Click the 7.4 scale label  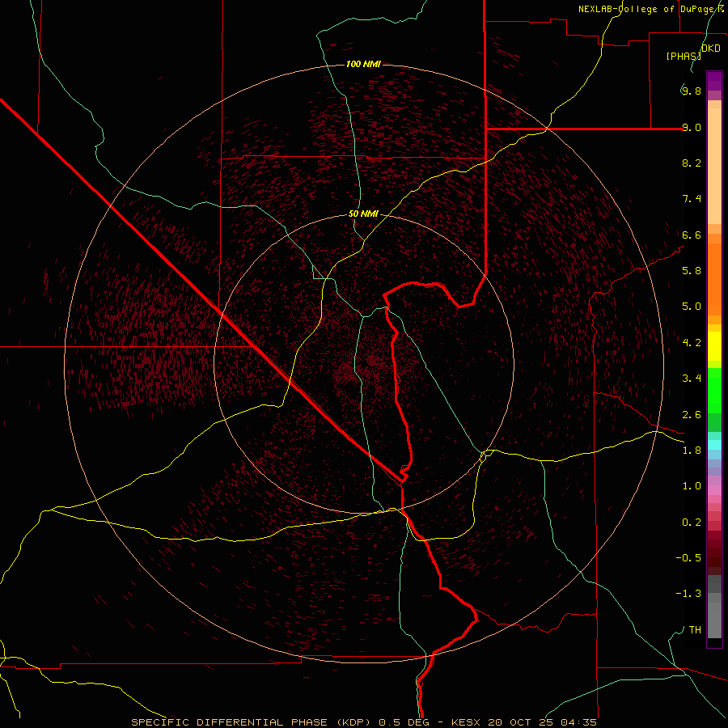pyautogui.click(x=692, y=199)
